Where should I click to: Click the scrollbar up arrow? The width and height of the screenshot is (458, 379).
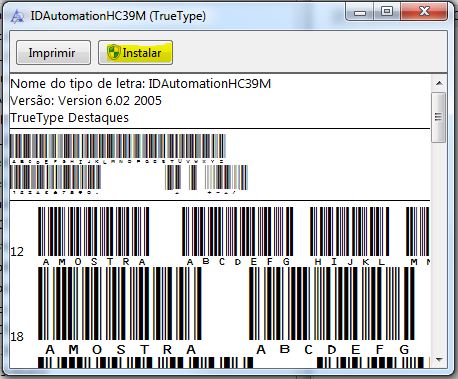click(x=439, y=83)
